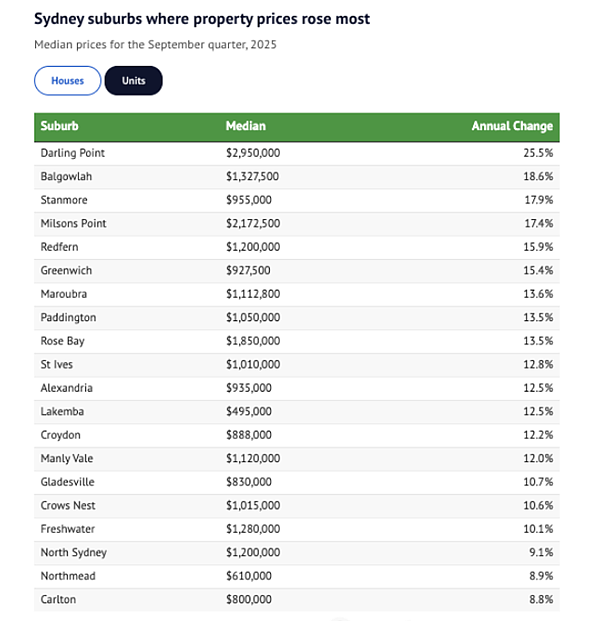This screenshot has width=601, height=621.
Task: Select the Manly Vale row
Action: pyautogui.click(x=297, y=459)
